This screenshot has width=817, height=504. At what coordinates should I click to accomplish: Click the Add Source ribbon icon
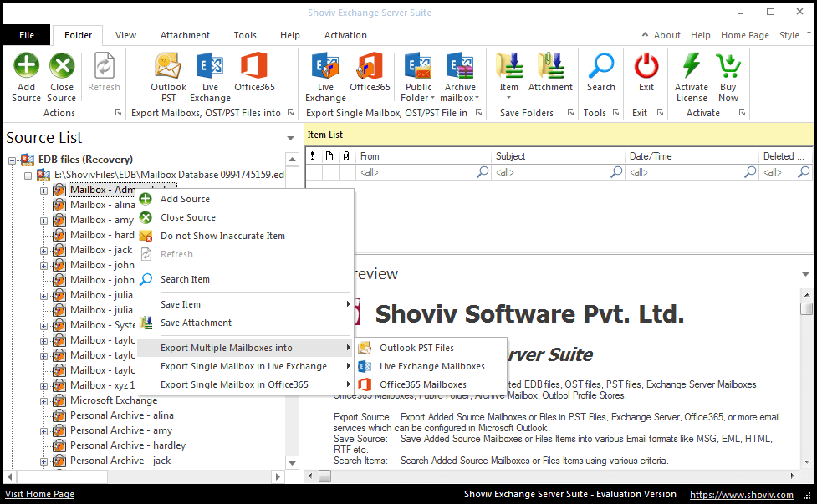pyautogui.click(x=26, y=65)
